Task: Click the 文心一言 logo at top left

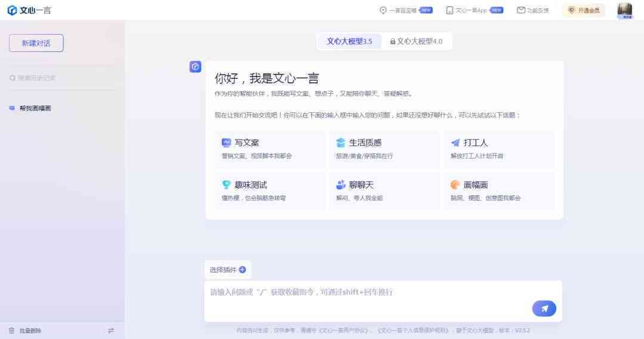Action: (29, 10)
